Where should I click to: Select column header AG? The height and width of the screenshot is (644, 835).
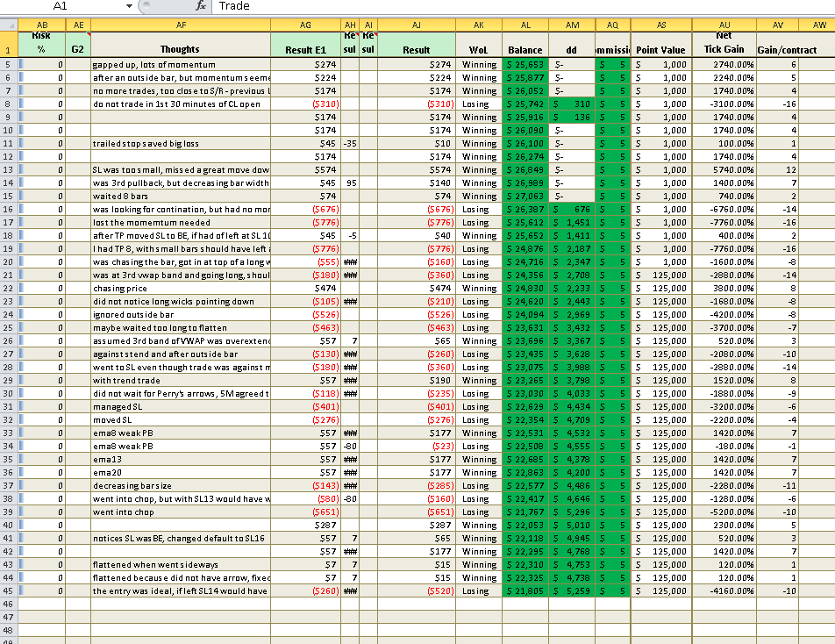click(x=305, y=25)
